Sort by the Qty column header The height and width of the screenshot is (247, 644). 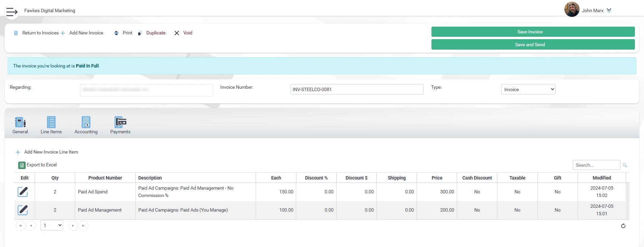tap(55, 178)
